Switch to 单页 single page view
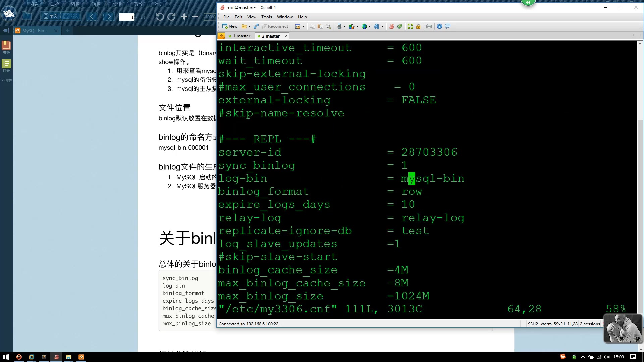 51,16
